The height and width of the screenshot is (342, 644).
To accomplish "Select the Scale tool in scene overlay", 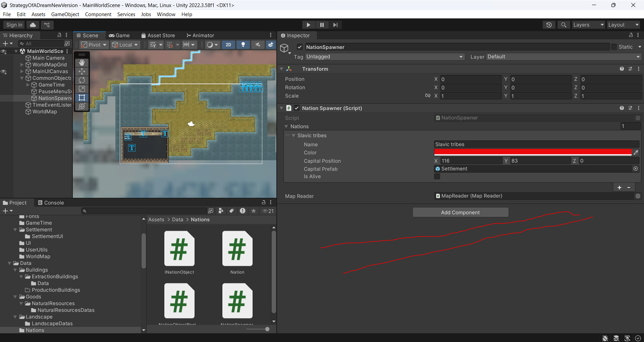I will point(82,89).
